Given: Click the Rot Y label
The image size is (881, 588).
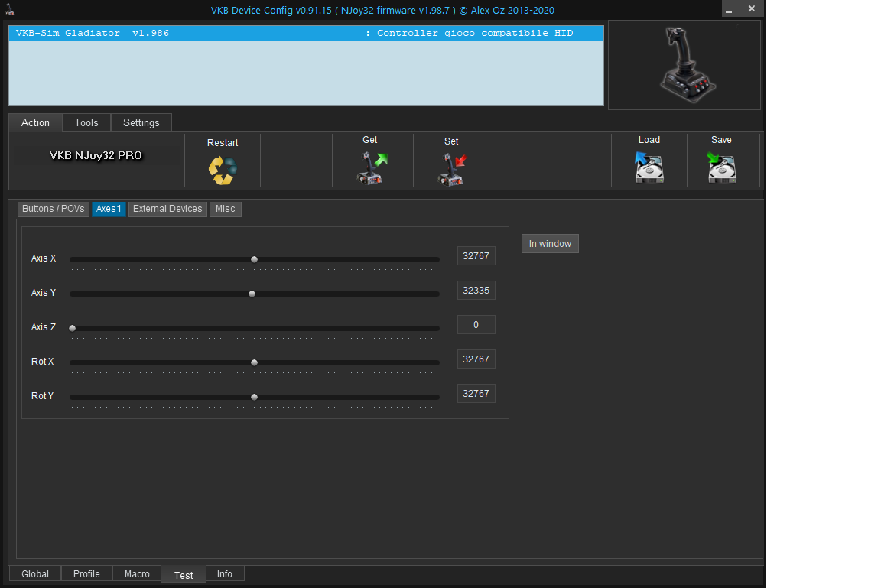Looking at the screenshot, I should click(43, 396).
